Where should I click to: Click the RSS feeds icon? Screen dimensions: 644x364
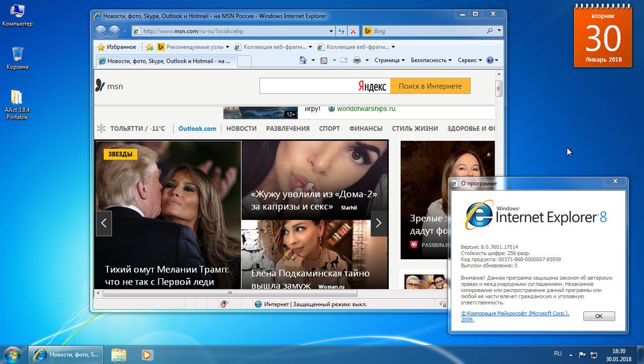pos(324,61)
